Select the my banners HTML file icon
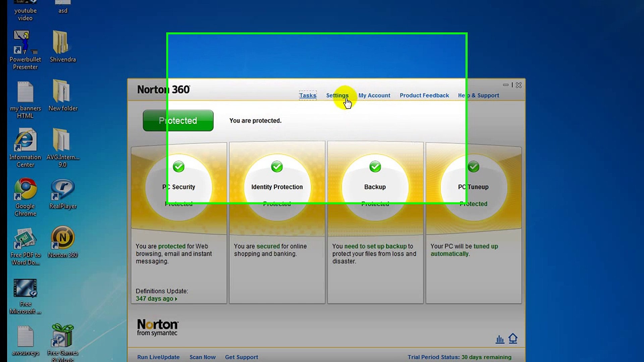This screenshot has width=644, height=362. [25, 100]
